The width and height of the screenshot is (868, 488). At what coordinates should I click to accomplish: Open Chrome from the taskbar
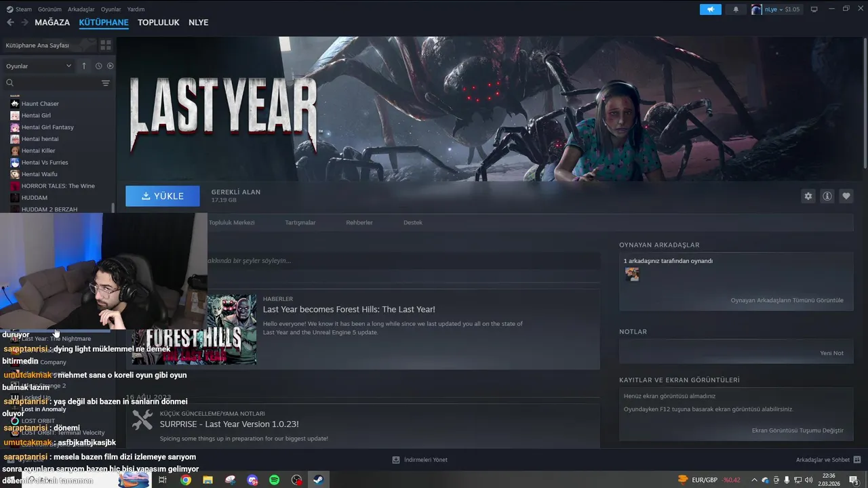tap(185, 480)
